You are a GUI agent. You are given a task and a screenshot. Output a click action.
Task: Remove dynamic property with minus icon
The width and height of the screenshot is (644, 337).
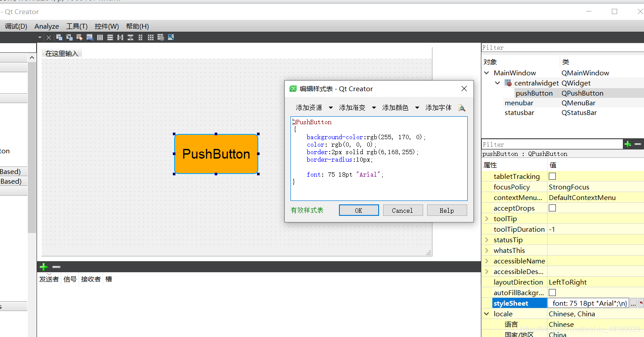tap(638, 144)
